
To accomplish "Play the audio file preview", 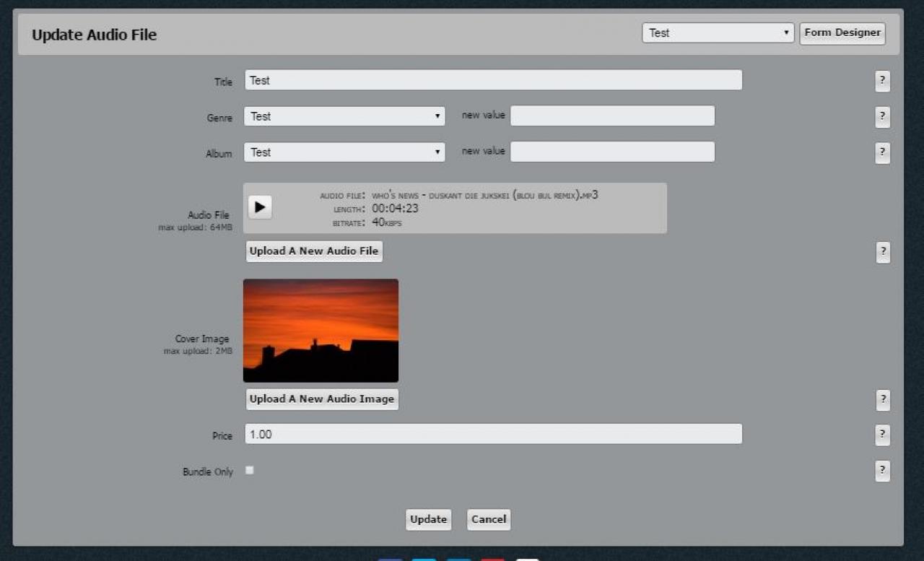I will point(260,208).
